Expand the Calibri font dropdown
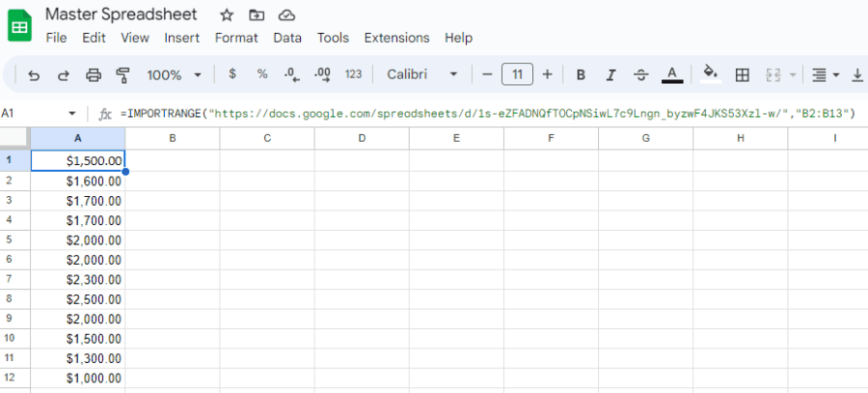The width and height of the screenshot is (868, 393). 422,74
